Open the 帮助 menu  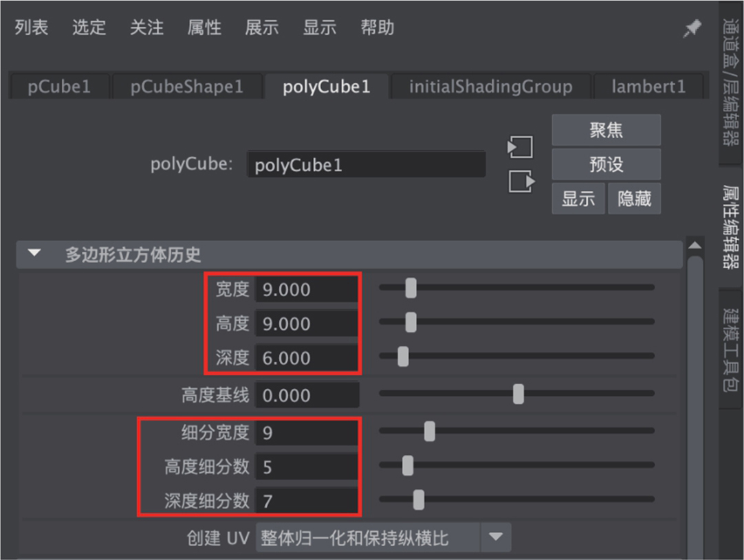378,27
